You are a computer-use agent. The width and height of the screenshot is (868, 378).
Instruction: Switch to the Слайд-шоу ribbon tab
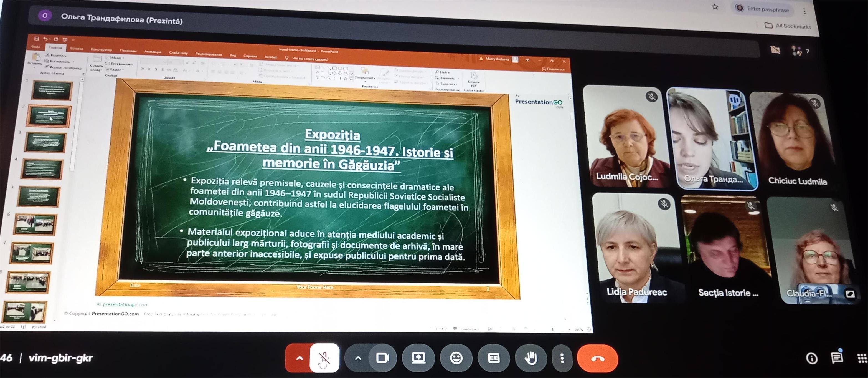pyautogui.click(x=178, y=53)
